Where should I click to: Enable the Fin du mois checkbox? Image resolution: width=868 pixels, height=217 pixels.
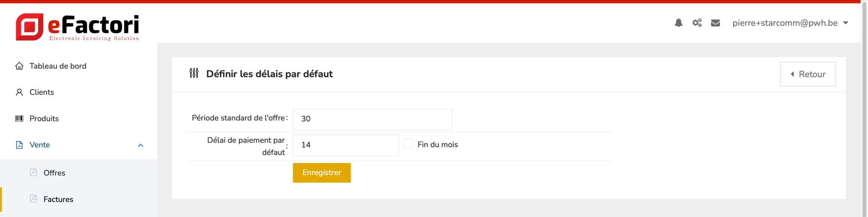pos(408,144)
